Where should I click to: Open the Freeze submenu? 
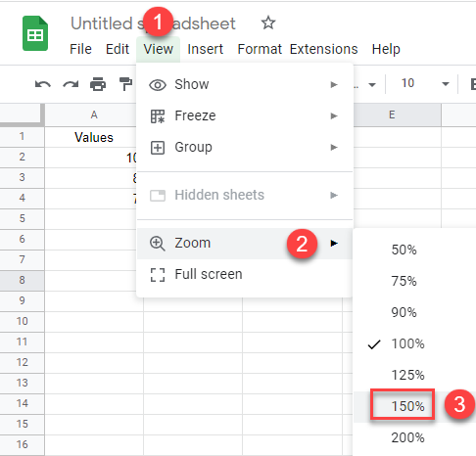(x=244, y=115)
